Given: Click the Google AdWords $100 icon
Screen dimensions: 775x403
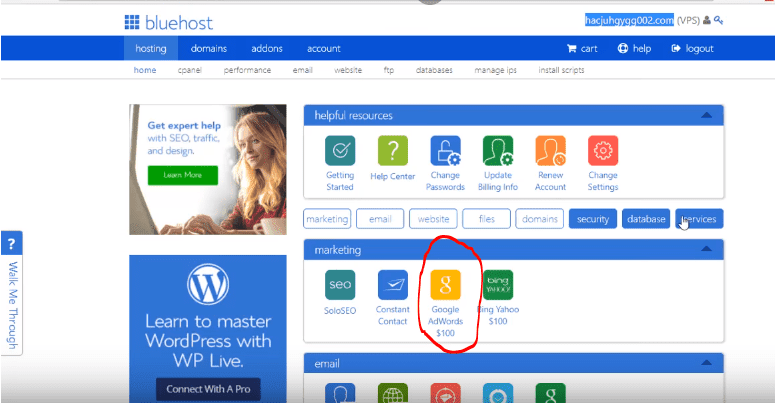Looking at the screenshot, I should click(x=445, y=285).
